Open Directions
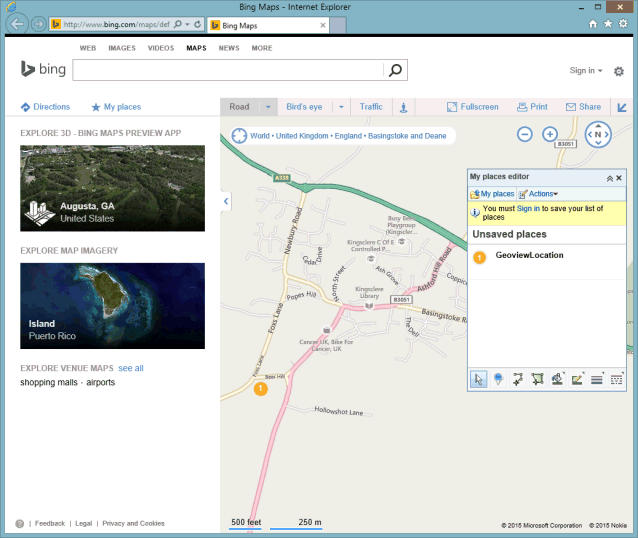Screen dimensions: 638x538 [45, 107]
